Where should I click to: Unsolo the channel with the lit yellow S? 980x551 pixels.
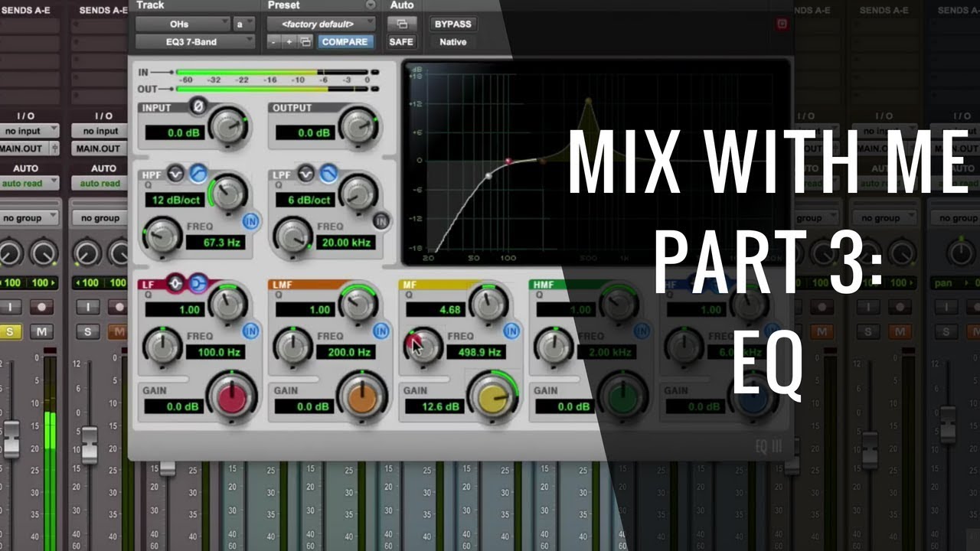[x=10, y=331]
